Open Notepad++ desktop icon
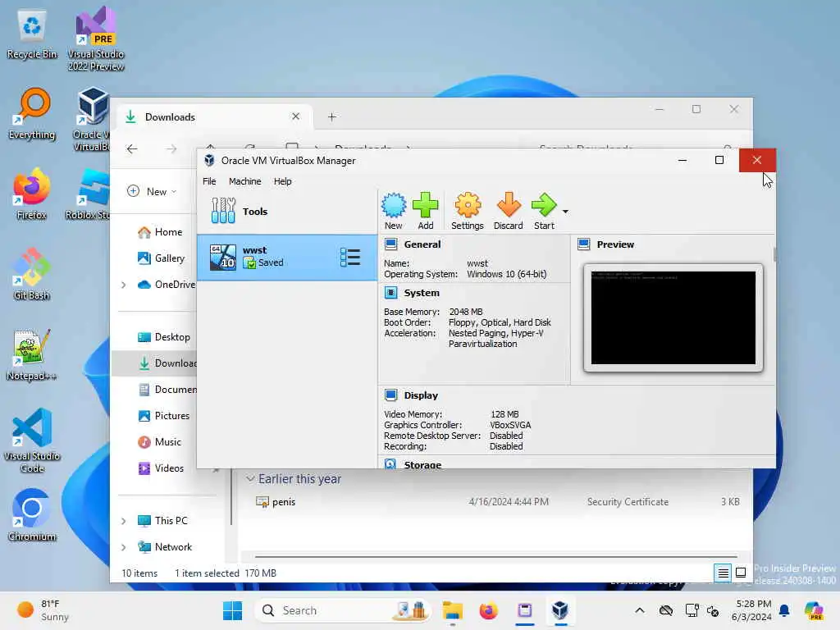The width and height of the screenshot is (840, 630). (32, 354)
